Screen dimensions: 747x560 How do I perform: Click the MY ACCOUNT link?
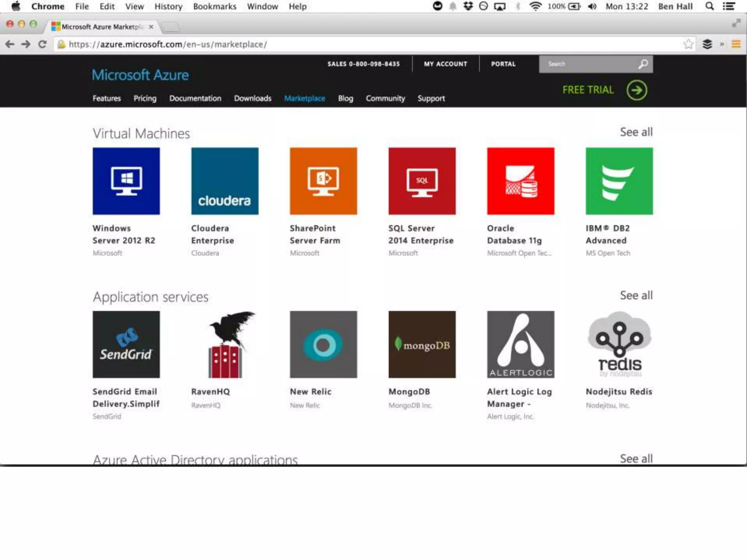(x=445, y=64)
